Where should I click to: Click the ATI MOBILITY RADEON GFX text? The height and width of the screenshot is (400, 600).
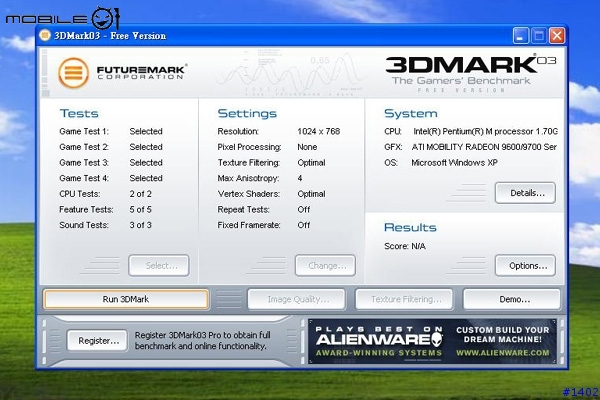coord(484,147)
